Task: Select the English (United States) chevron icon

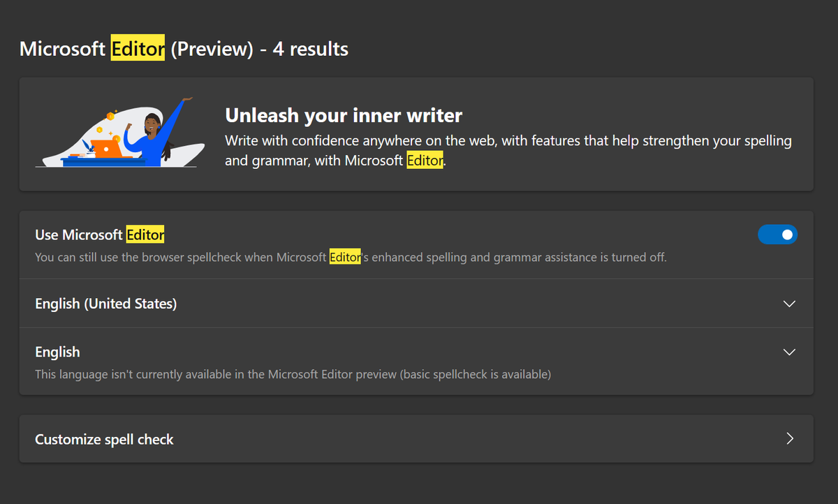Action: click(x=788, y=304)
